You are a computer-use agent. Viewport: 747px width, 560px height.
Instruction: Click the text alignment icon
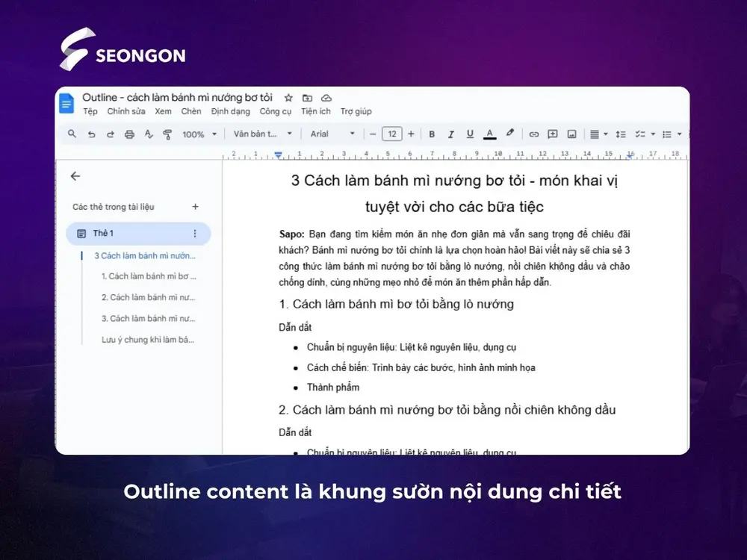pyautogui.click(x=594, y=134)
